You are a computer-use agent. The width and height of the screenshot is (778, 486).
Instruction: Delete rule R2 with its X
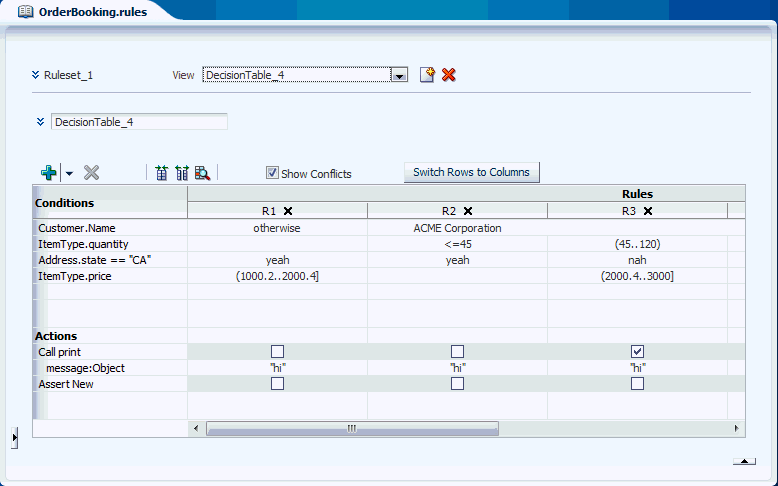[x=468, y=211]
